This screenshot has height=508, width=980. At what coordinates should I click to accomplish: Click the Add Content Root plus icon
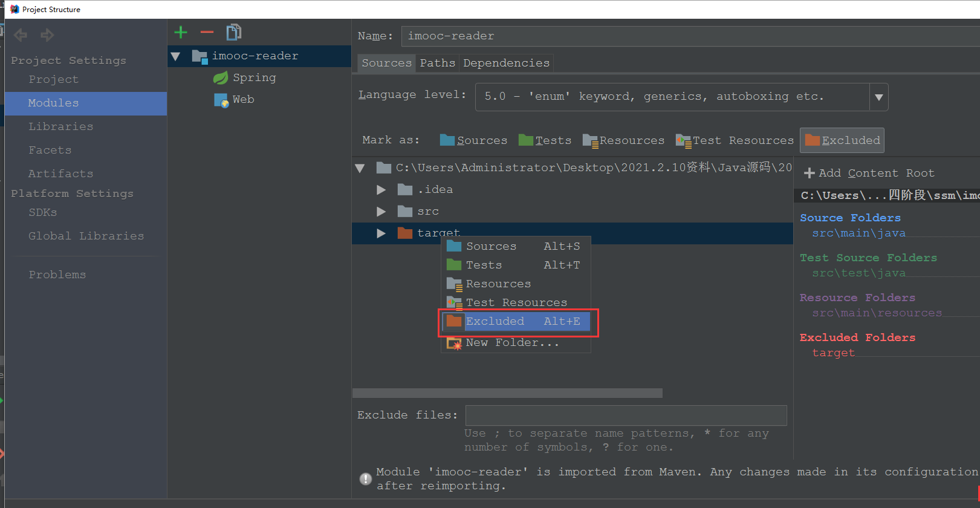coord(810,174)
